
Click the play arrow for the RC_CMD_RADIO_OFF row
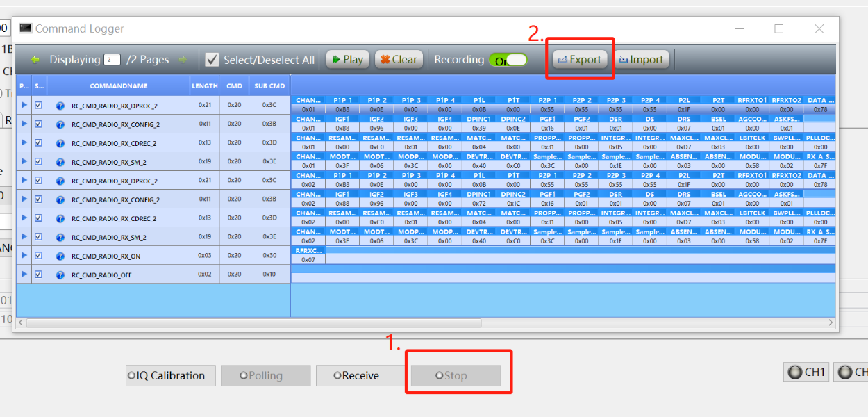[x=24, y=274]
